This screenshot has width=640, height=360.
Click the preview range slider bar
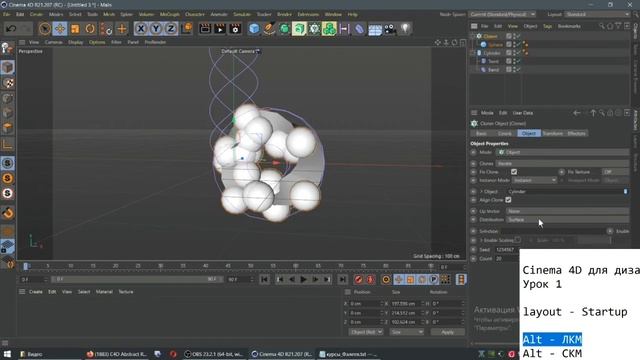[136, 279]
